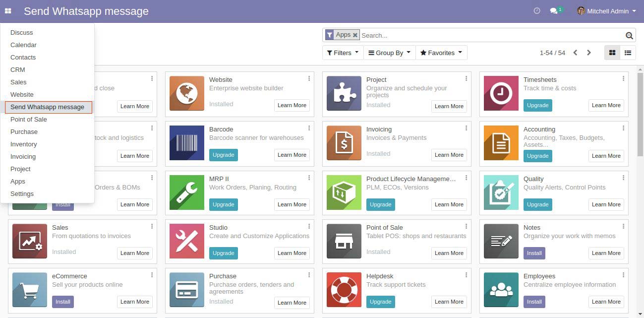Screen dimensions: 644x318
Task: Open the Group By dropdown
Action: 389,53
